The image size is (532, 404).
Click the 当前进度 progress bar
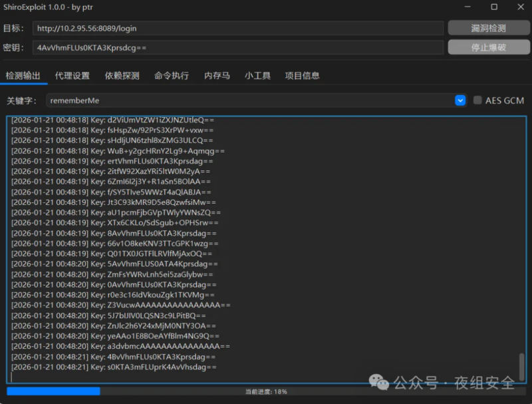266,392
